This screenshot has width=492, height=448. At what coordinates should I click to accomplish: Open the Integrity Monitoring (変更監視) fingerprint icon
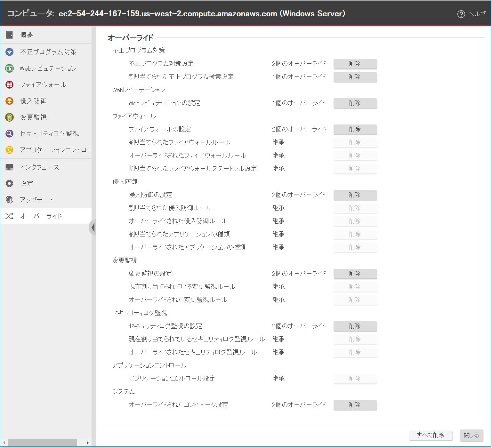point(10,117)
